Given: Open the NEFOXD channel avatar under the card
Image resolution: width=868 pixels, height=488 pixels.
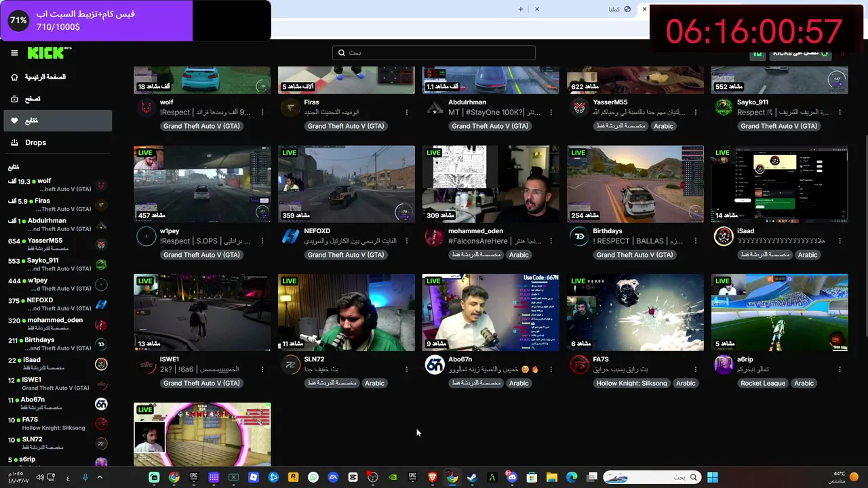Looking at the screenshot, I should click(x=291, y=236).
